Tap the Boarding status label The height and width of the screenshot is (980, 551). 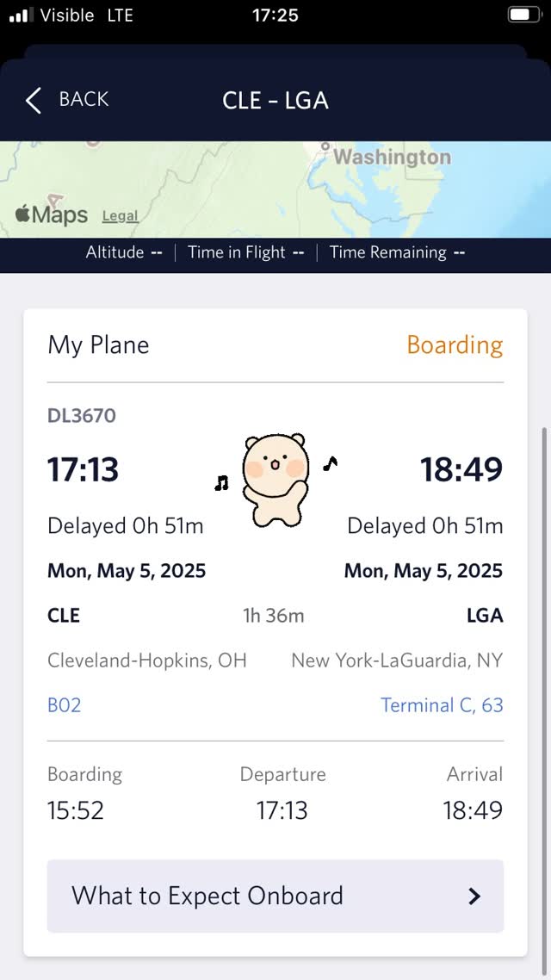click(x=455, y=345)
